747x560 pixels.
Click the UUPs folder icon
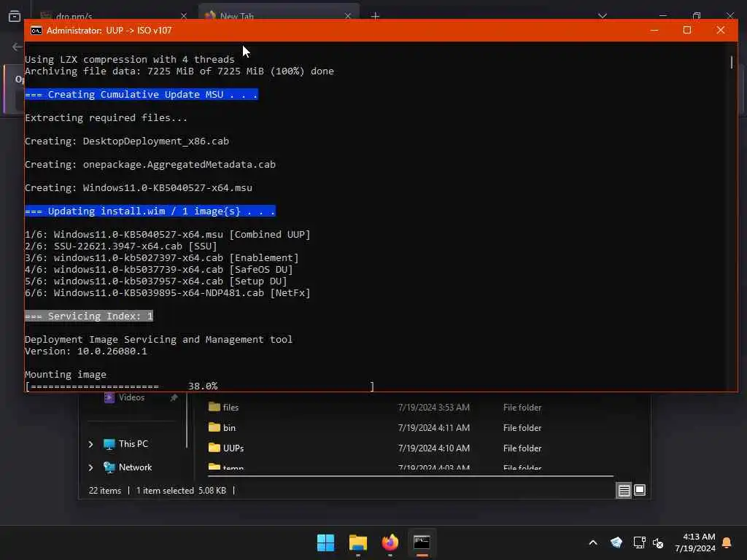pyautogui.click(x=214, y=448)
